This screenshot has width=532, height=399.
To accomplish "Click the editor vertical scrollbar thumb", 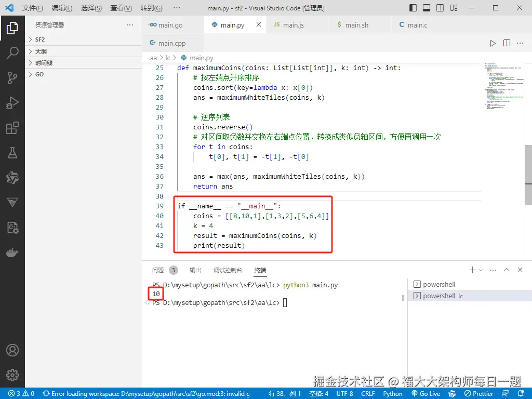I will [x=528, y=175].
